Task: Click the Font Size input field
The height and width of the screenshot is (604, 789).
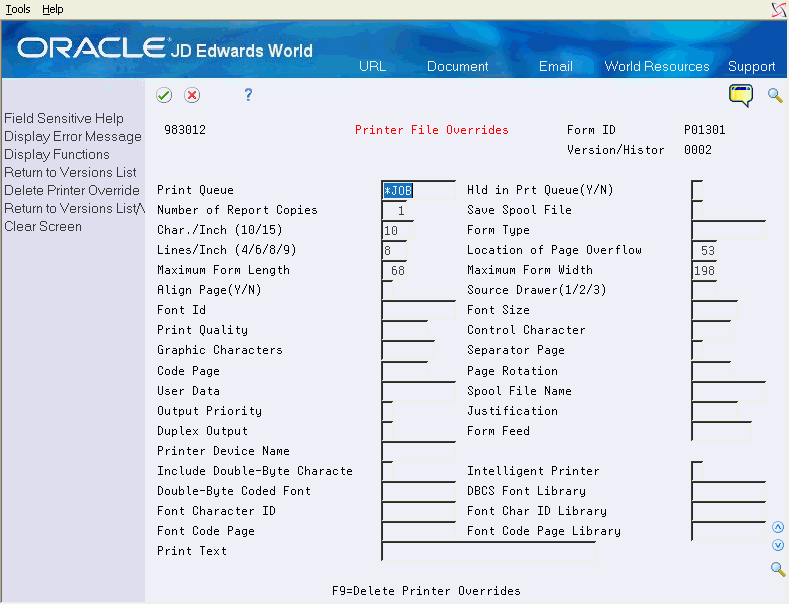Action: click(x=715, y=310)
